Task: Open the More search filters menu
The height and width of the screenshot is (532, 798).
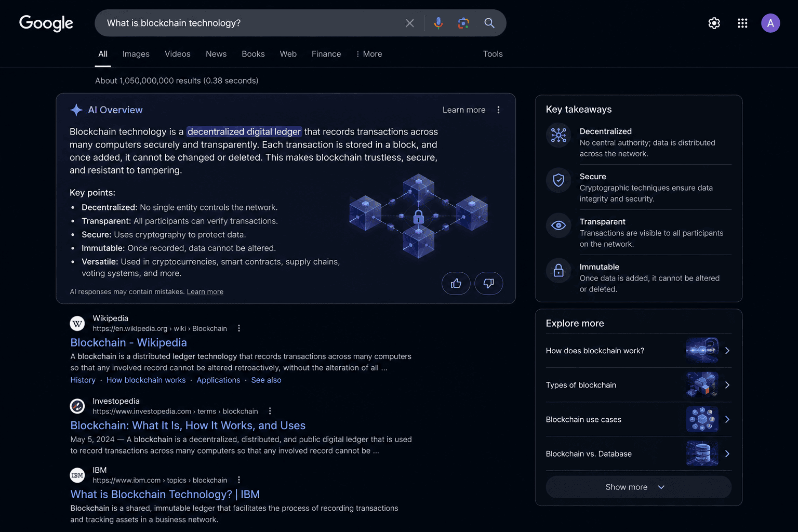Action: tap(369, 54)
